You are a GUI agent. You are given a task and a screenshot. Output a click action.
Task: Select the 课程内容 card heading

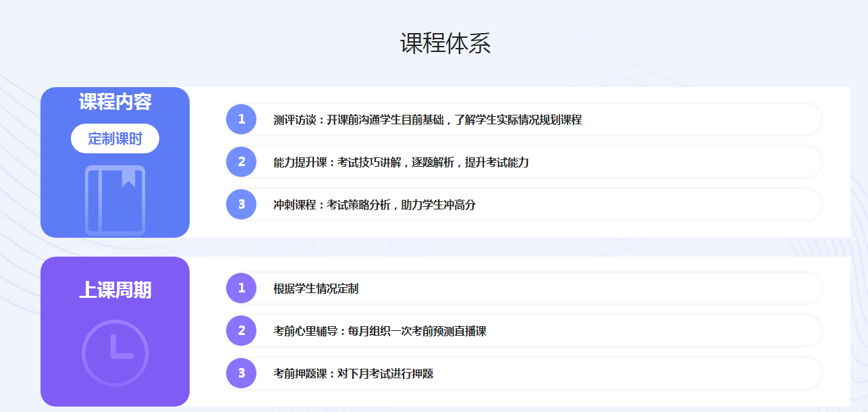tap(115, 101)
